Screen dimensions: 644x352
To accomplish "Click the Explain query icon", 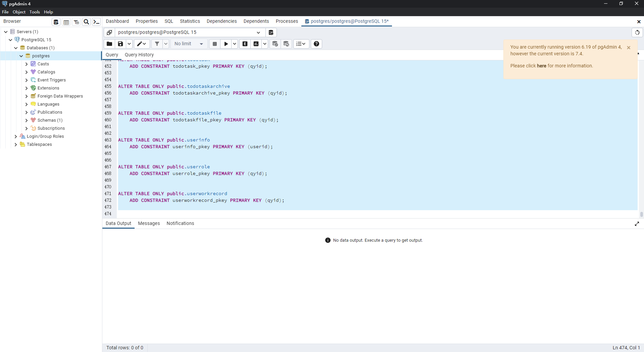I will tap(245, 44).
